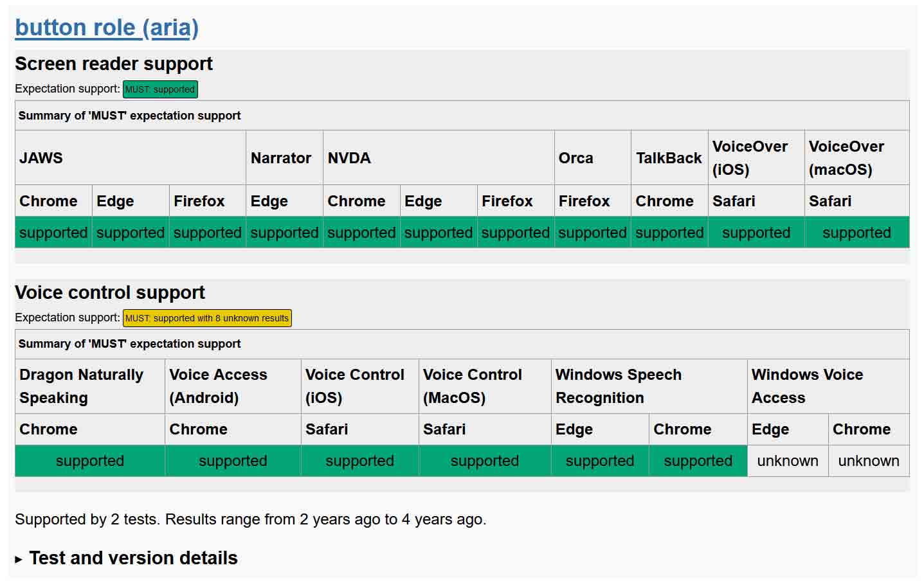Click the Firefox subheader under Orca
924x581 pixels.
(593, 201)
